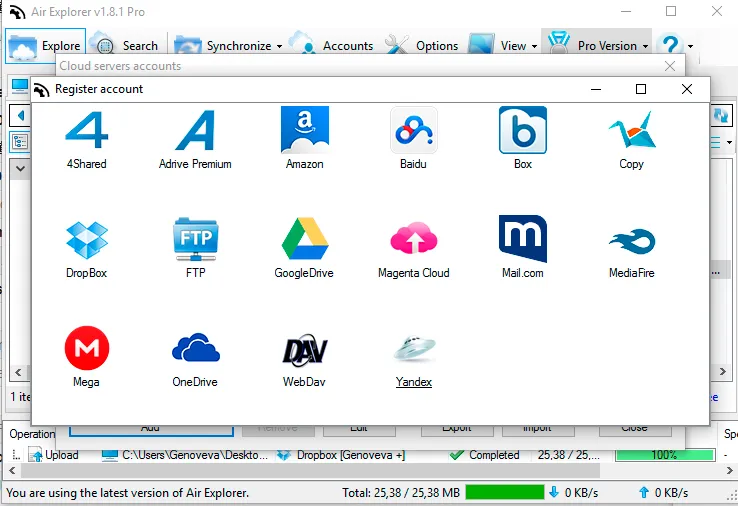
Task: Choose OneDrive cloud icon
Action: [x=195, y=347]
